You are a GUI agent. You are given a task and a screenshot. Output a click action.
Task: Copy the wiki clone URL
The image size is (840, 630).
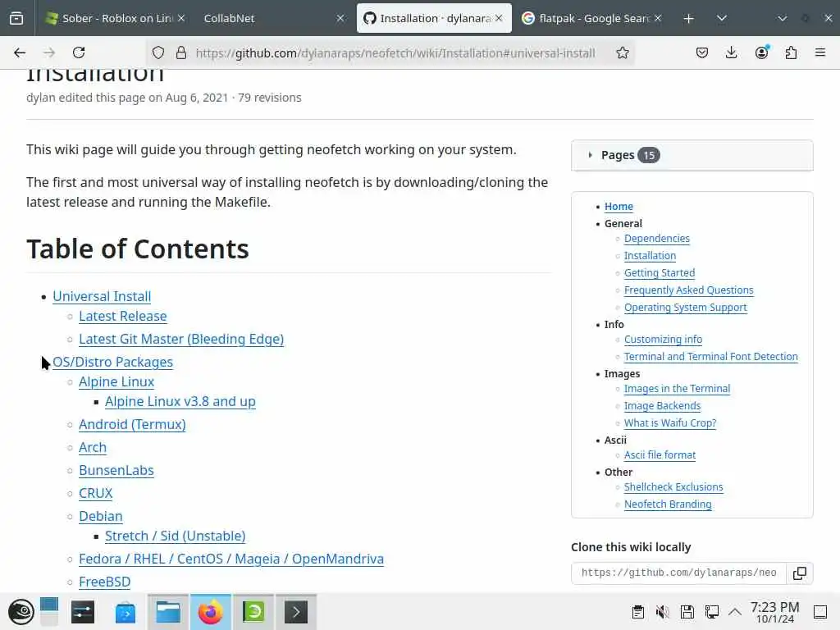click(x=799, y=573)
